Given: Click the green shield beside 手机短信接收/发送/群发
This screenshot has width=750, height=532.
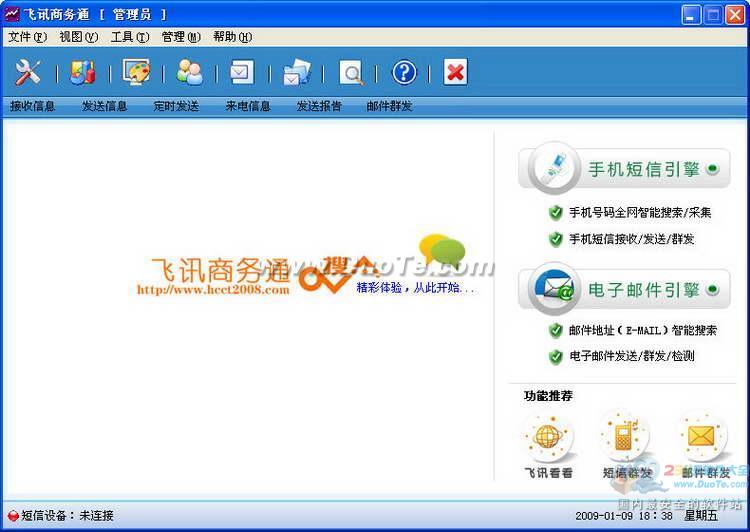Looking at the screenshot, I should (x=555, y=239).
